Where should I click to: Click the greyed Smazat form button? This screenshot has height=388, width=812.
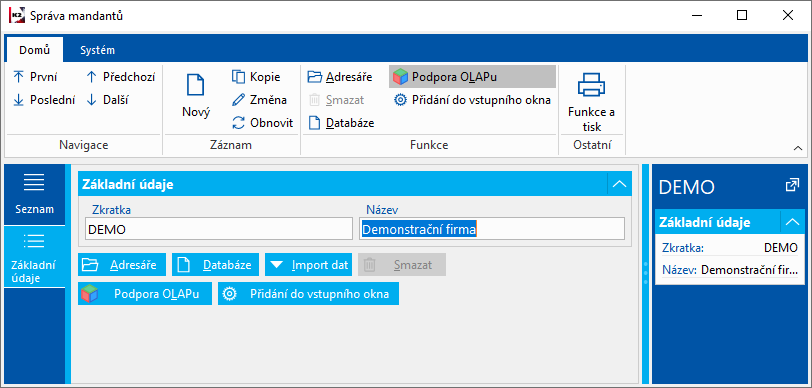click(x=402, y=265)
